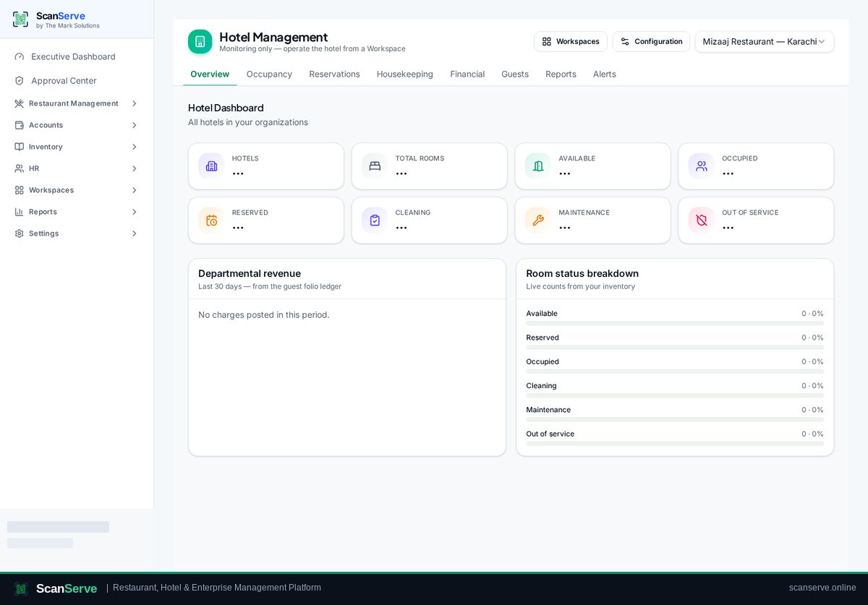
Task: Click the Available door icon
Action: [538, 166]
